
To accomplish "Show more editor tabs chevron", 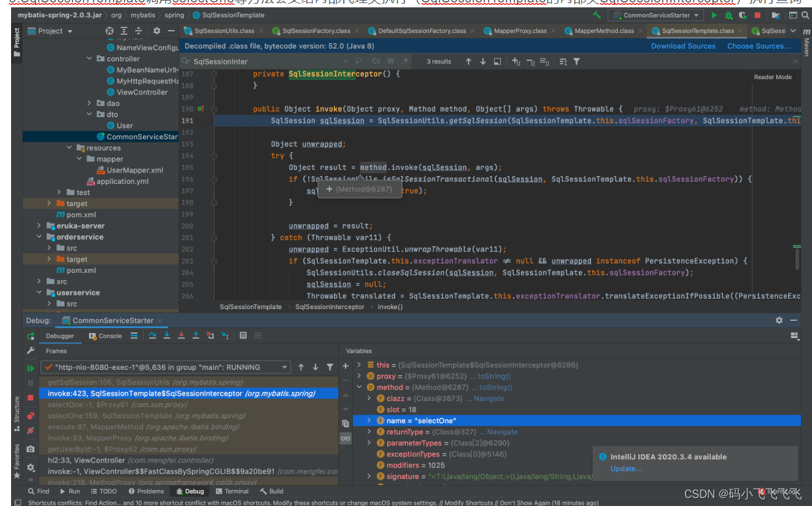I will [793, 31].
